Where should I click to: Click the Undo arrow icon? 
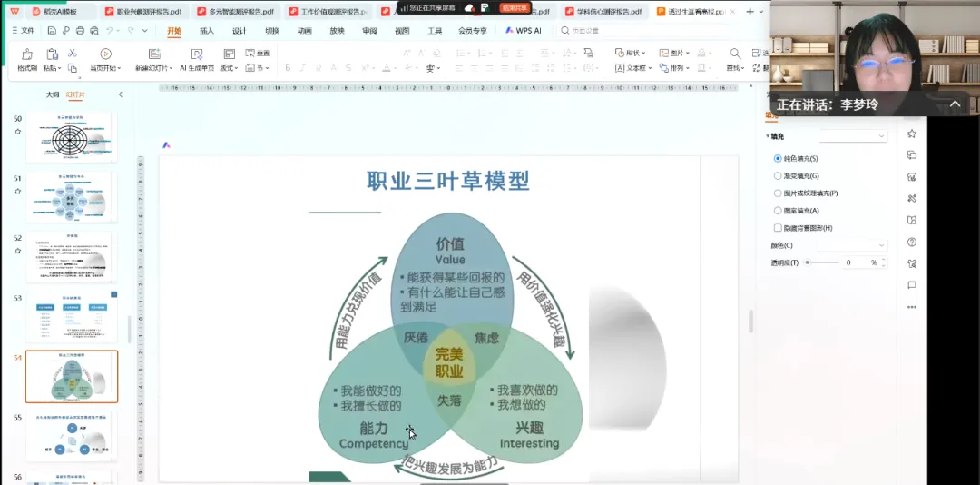(x=110, y=30)
